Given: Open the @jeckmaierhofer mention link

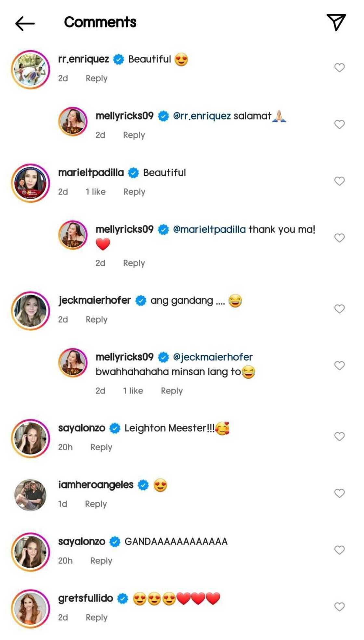Looking at the screenshot, I should 212,357.
